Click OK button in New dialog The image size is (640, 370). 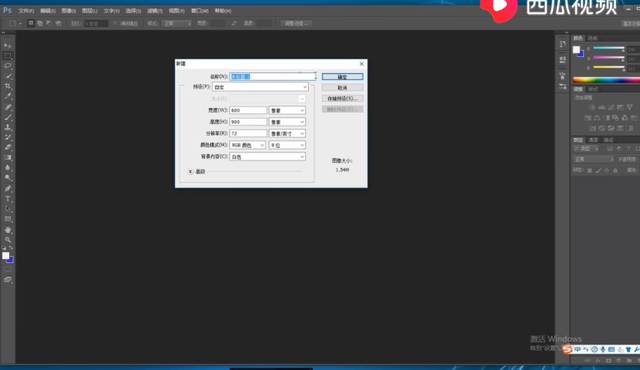click(x=342, y=77)
